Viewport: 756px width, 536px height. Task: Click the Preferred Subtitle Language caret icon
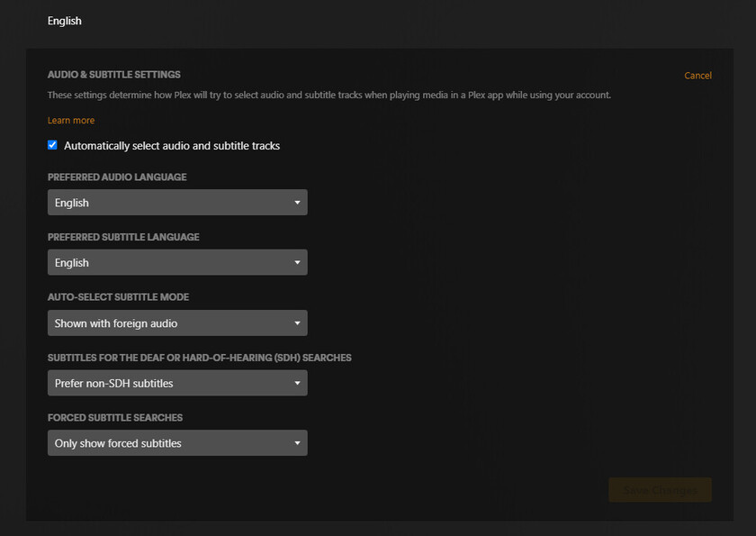coord(297,263)
